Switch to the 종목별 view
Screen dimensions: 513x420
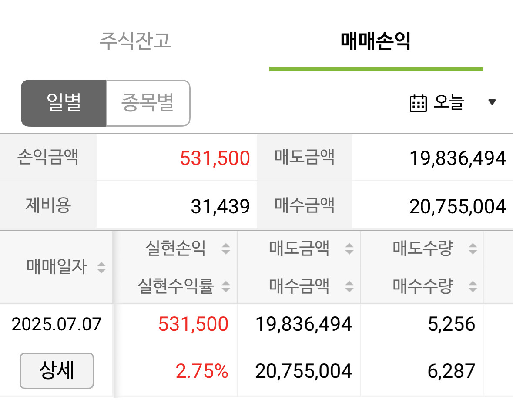click(x=148, y=103)
